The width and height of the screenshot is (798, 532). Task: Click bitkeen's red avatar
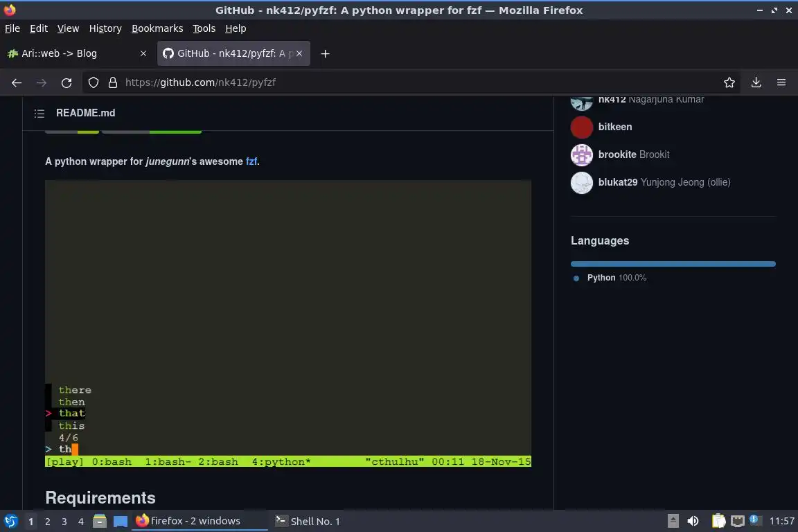582,127
